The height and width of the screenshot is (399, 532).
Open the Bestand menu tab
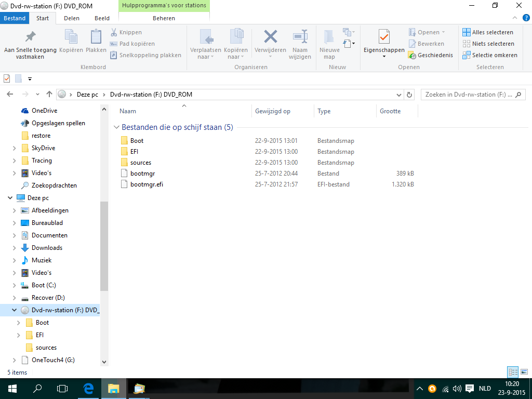tap(15, 18)
